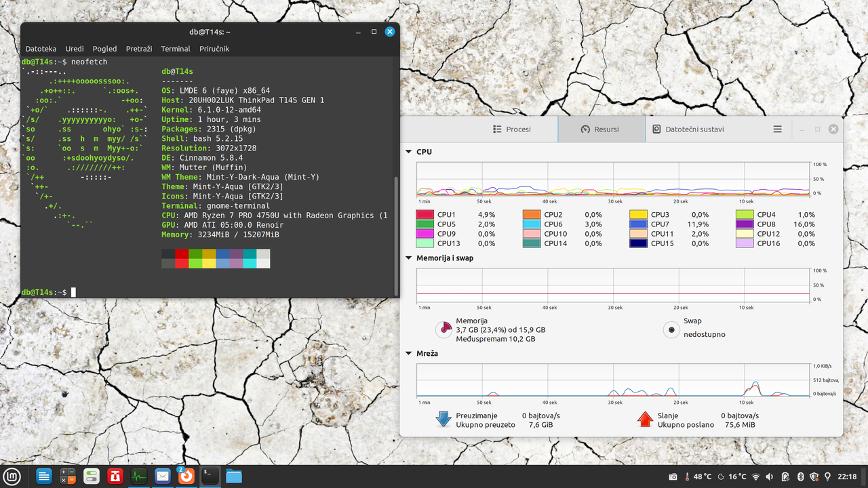Screen dimensions: 868x488
Task: Open the mail client from the panel
Action: (163, 476)
